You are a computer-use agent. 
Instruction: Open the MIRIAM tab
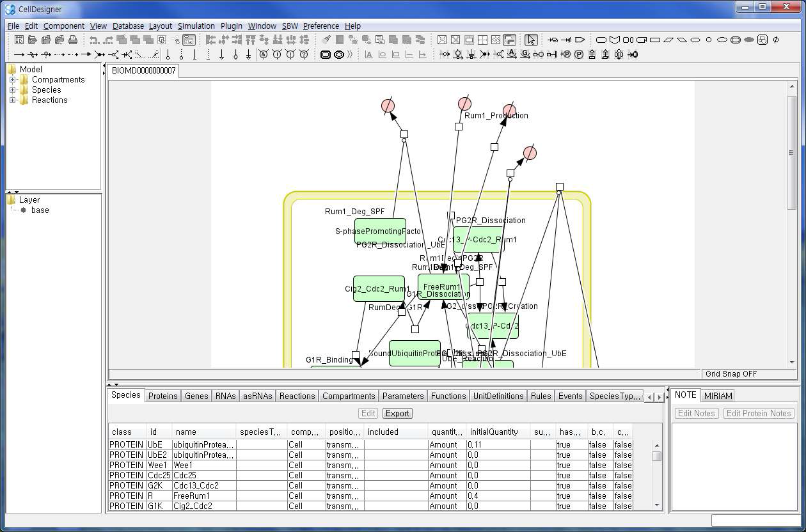click(718, 396)
